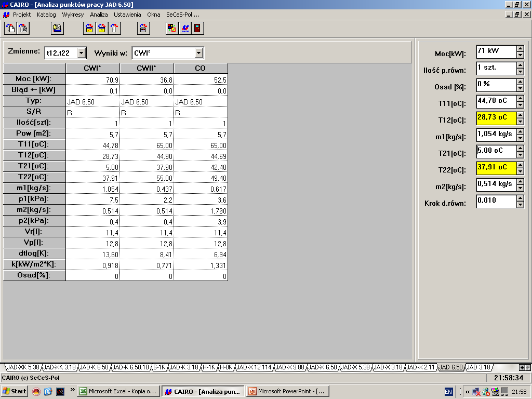Decrease T21[oC] with its down arrow

tap(520, 155)
